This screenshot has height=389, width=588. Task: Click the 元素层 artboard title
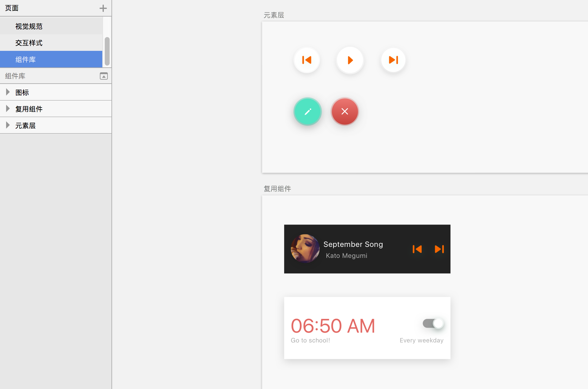(274, 15)
